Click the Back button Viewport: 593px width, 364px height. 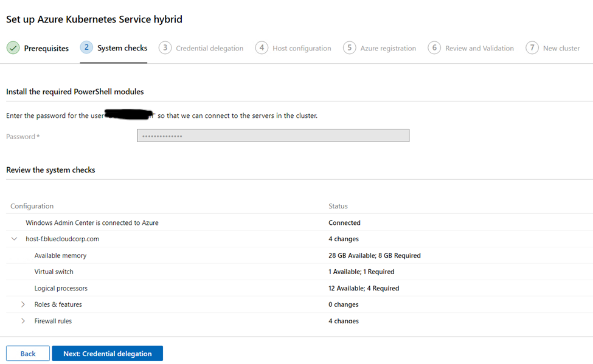(x=27, y=354)
